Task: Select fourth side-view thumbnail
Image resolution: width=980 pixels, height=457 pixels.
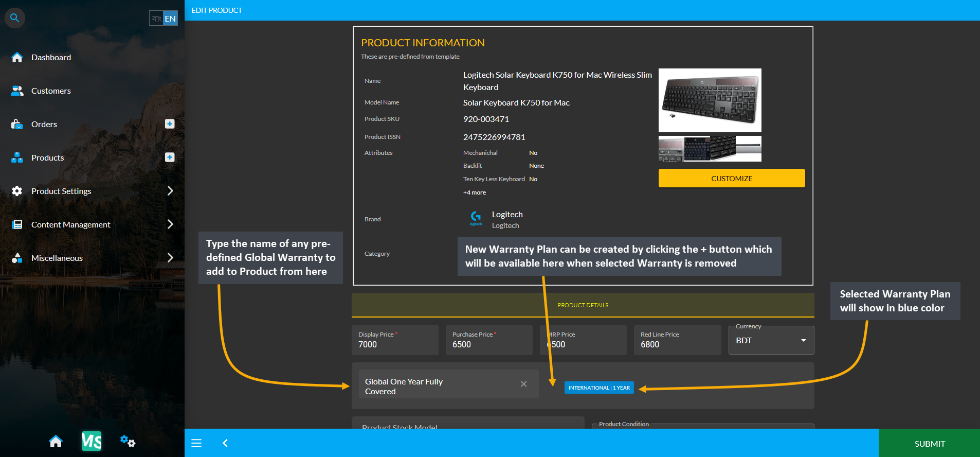Action: point(748,149)
